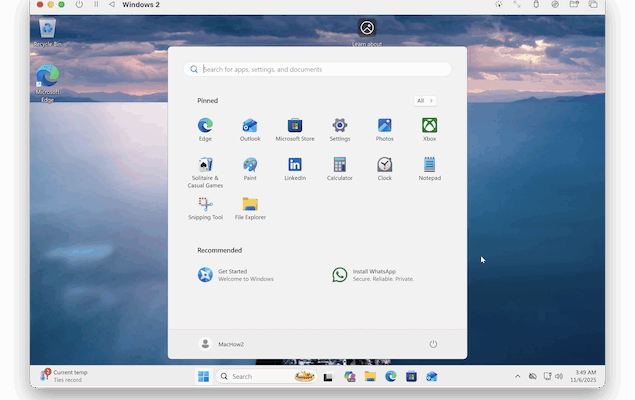Click the taskbar Search box
635x400 pixels.
(266, 377)
